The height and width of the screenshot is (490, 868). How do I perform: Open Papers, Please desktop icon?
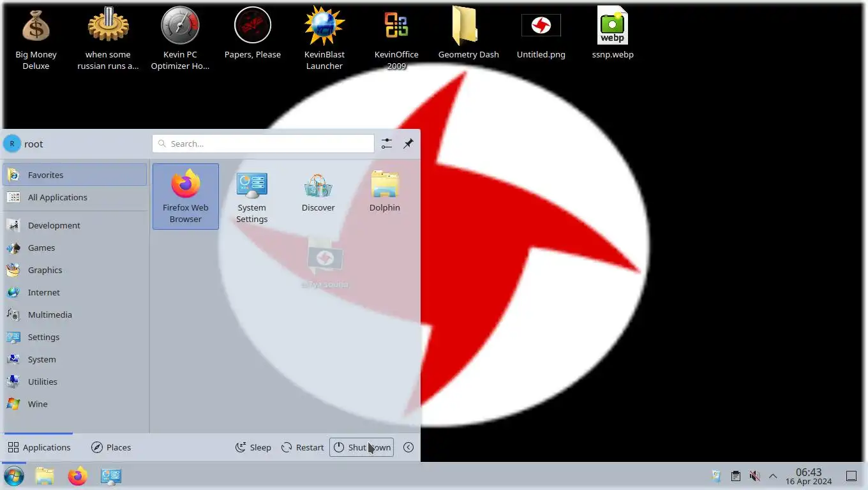click(x=253, y=33)
